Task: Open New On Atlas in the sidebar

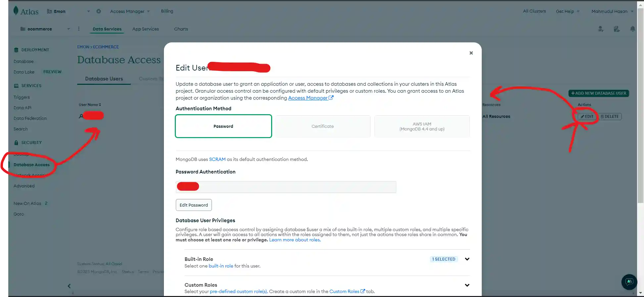Action: 27,203
